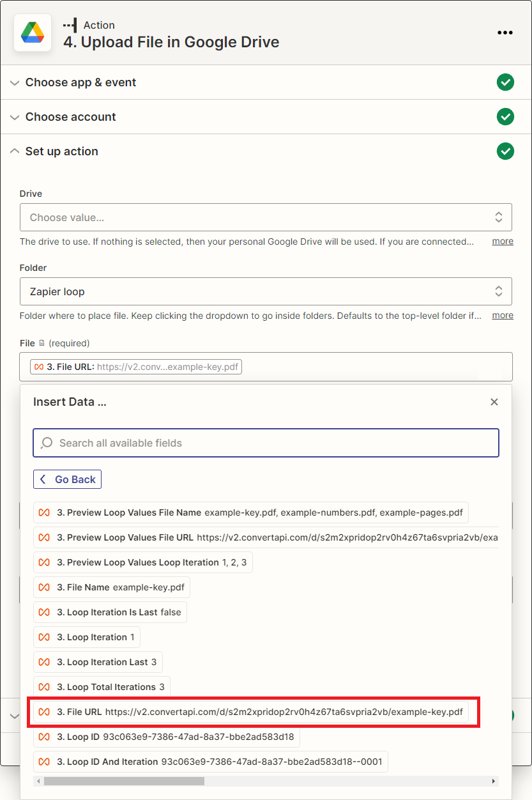Click the more link under Folder description
This screenshot has width=532, height=800.
click(503, 315)
